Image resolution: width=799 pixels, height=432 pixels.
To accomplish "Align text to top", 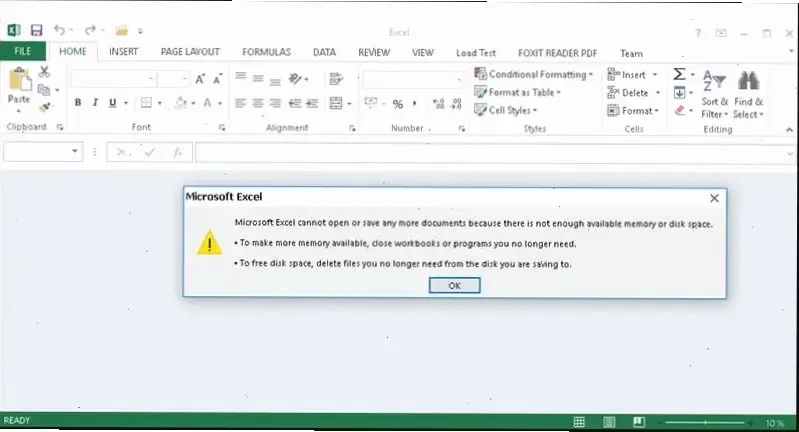I will click(241, 76).
